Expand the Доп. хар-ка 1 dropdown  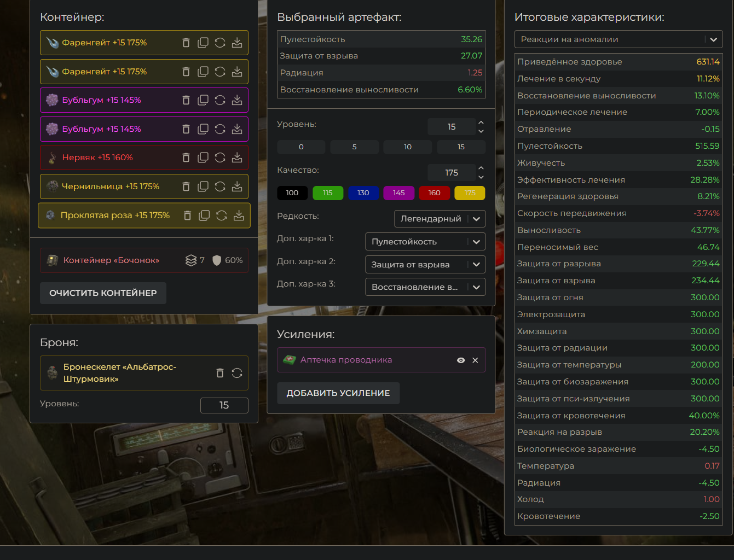tap(425, 242)
